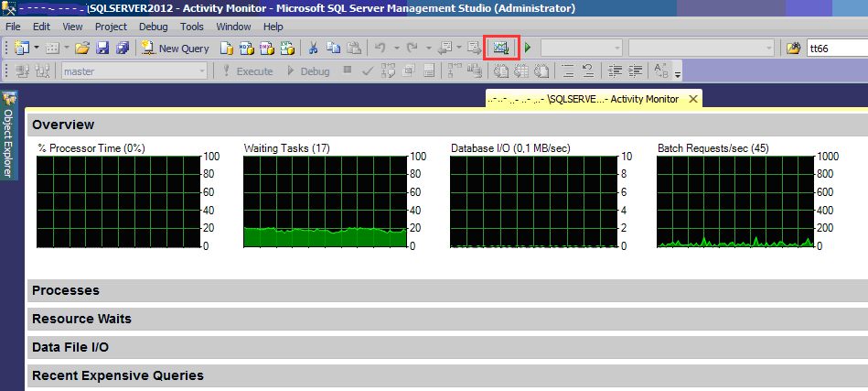Open the Redo history dropdown arrow
868x391 pixels.
[428, 49]
